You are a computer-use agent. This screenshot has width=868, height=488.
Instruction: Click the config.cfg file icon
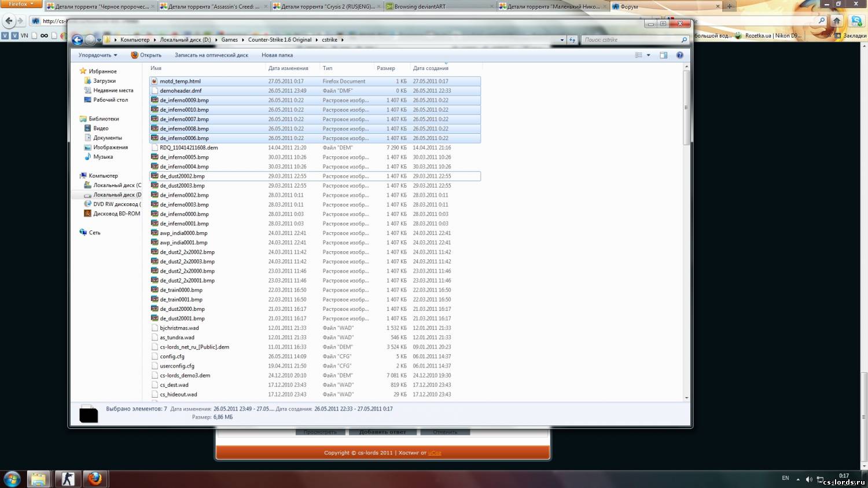coord(155,356)
